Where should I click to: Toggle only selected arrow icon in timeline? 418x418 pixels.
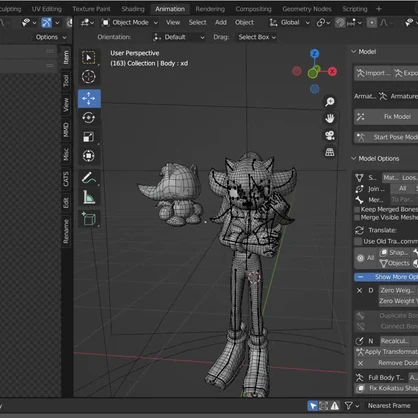click(313, 406)
